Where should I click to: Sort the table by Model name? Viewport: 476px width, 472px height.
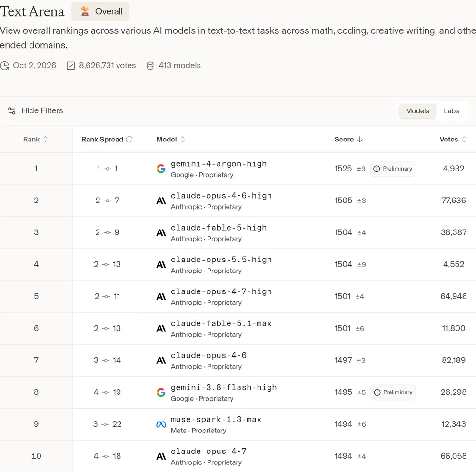coord(170,139)
